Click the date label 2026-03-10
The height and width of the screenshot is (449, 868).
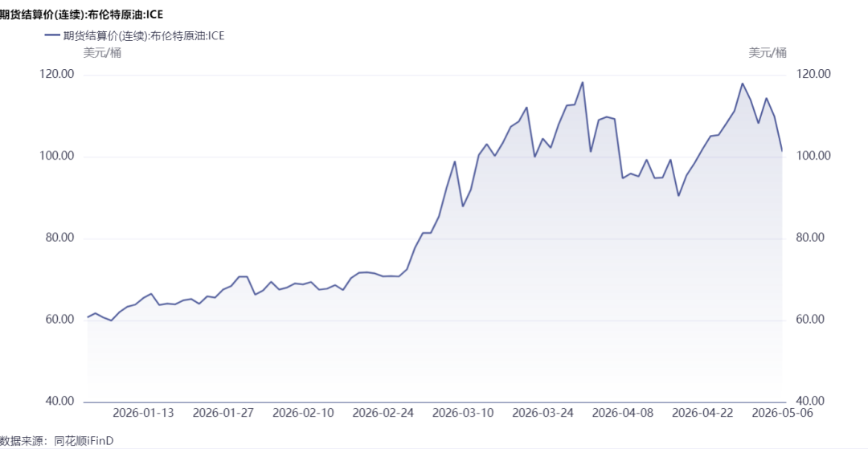pos(464,414)
